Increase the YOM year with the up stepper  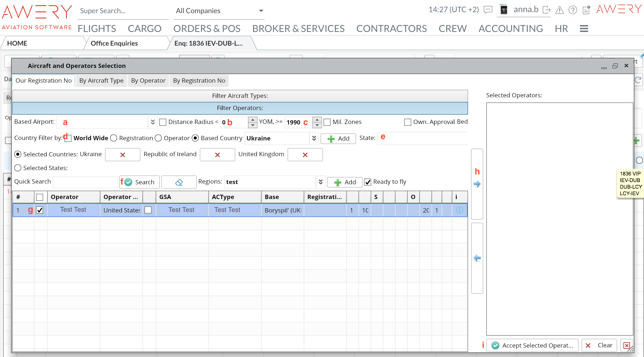(317, 119)
